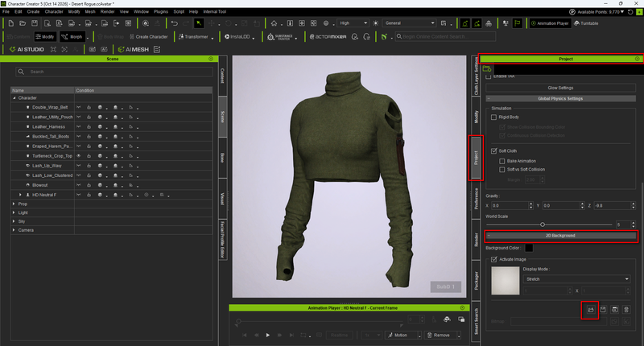Click the Glow Settings button
The image size is (644, 346).
[x=560, y=88]
